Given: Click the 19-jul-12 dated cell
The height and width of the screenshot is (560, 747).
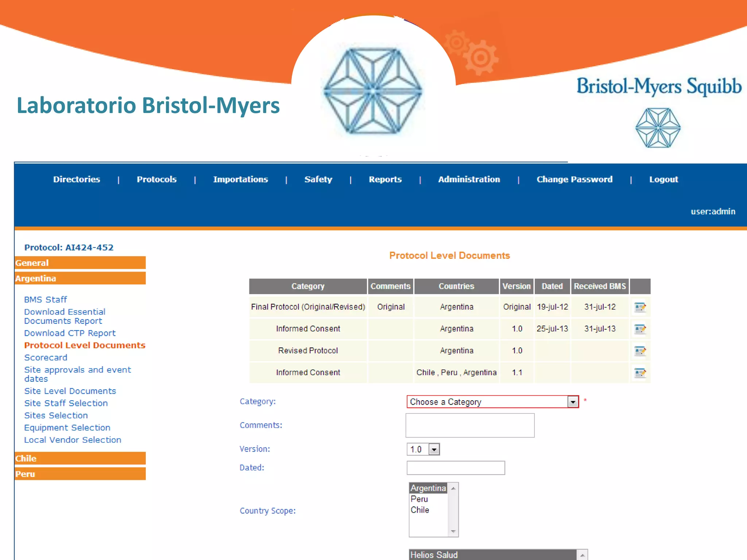Looking at the screenshot, I should (552, 307).
